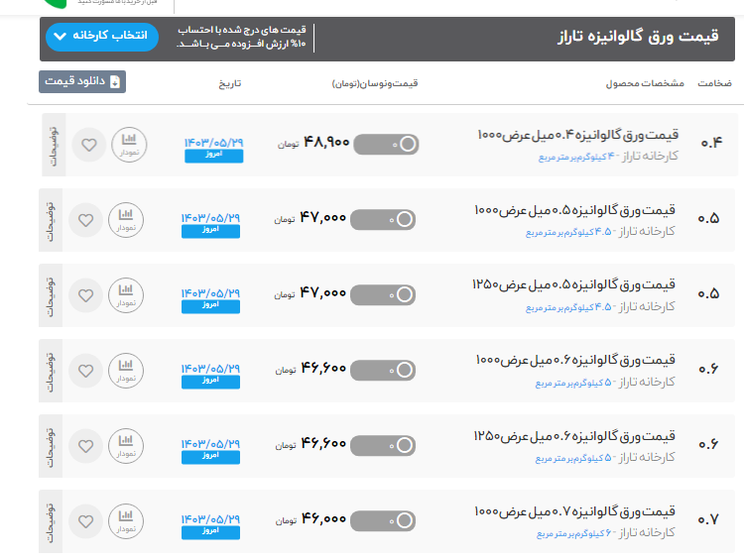Toggle the switch beside the 48,900 toman price
744x560 pixels.
coord(386,145)
